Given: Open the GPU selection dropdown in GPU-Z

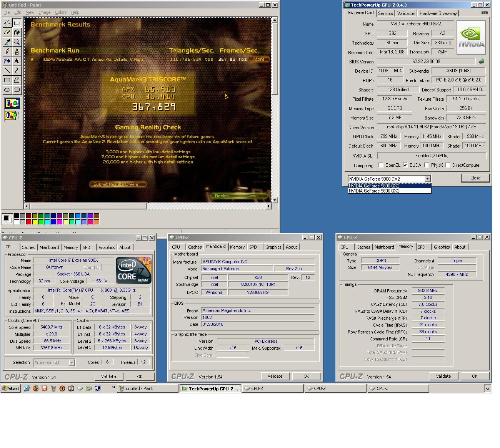Looking at the screenshot, I should [427, 179].
